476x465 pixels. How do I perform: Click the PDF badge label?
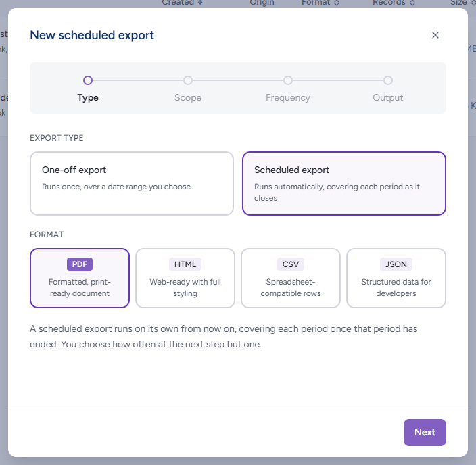point(80,264)
